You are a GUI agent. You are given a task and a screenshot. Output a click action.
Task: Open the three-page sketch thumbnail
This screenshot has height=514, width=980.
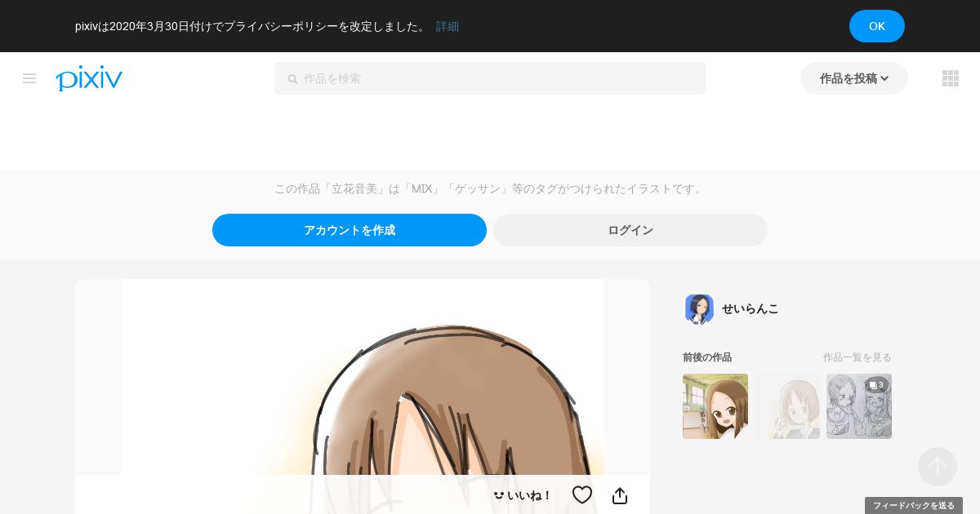[x=859, y=406]
